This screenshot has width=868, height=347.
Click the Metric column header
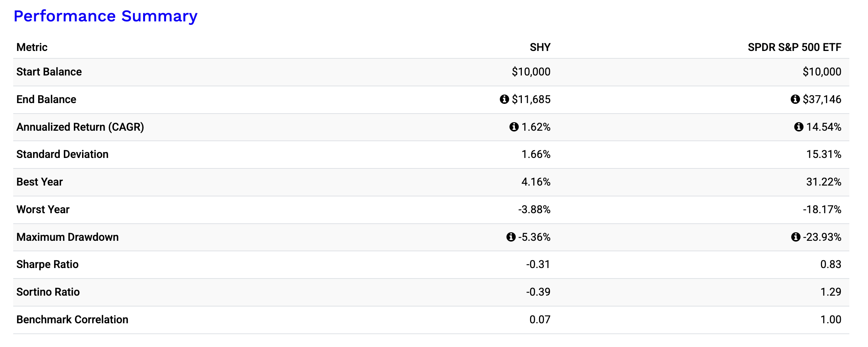point(32,47)
